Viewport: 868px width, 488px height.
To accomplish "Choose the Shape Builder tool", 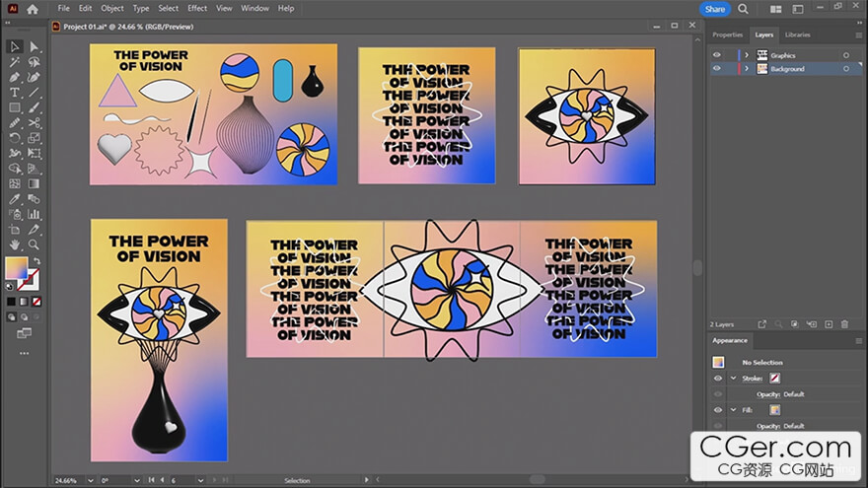I will (x=15, y=169).
